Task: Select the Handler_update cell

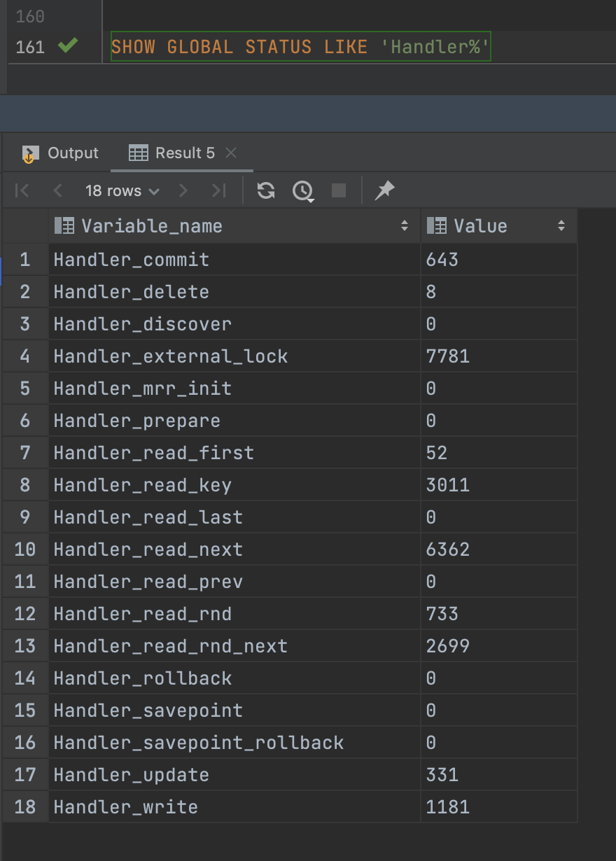Action: (234, 775)
